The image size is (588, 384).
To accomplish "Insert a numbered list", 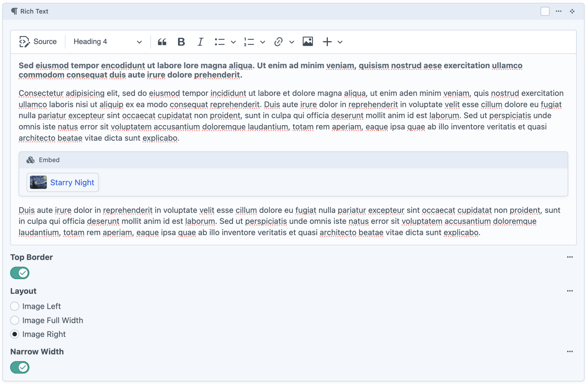I will 249,42.
